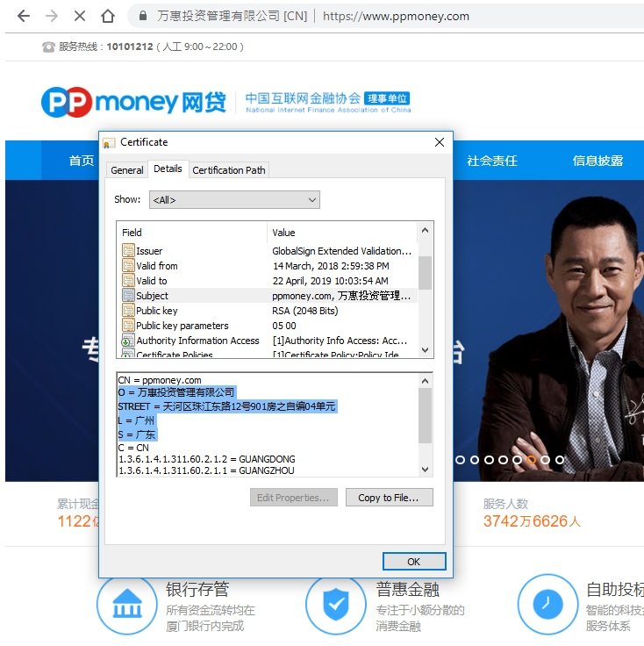Screen dimensions: 644x646
Task: Select the Issuer row value GlobalSign Extended Validation
Action: coord(342,250)
